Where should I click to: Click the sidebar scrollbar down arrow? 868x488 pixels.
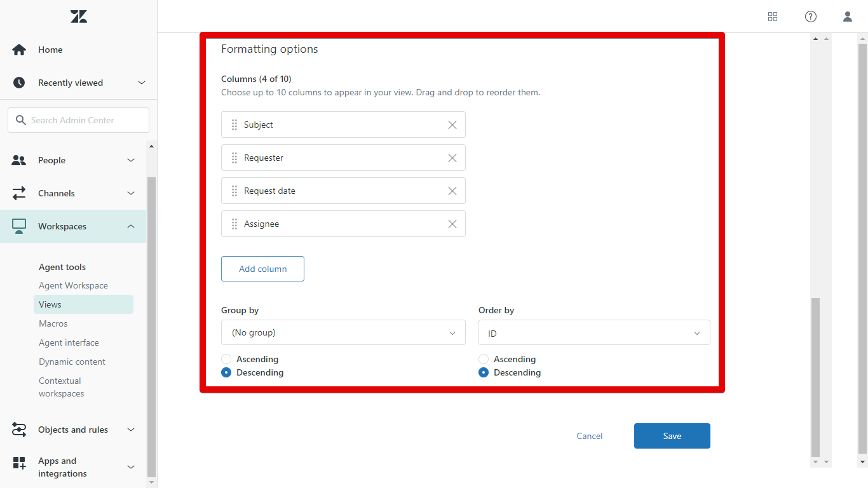coord(151,482)
